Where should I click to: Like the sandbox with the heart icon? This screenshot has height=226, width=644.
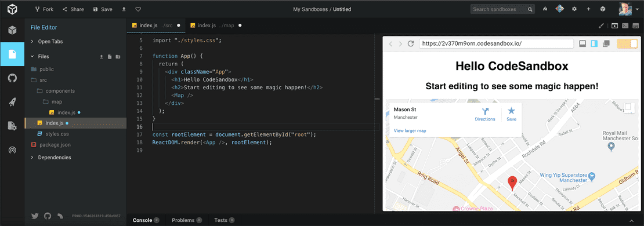click(138, 9)
